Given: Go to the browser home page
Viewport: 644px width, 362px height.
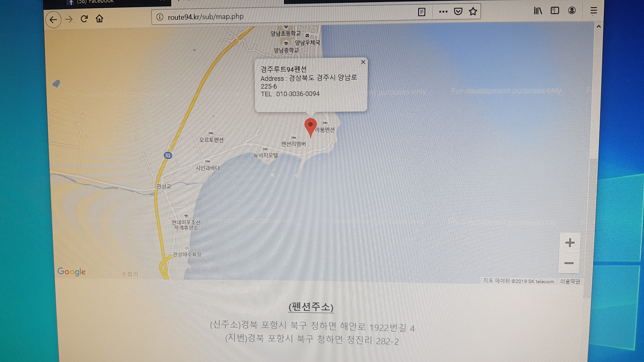Looking at the screenshot, I should pos(100,19).
